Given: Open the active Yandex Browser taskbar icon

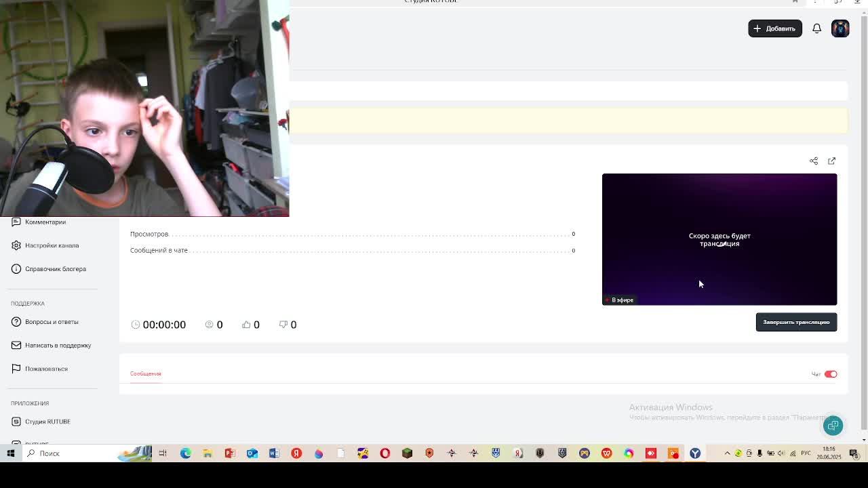Looking at the screenshot, I should (x=695, y=453).
